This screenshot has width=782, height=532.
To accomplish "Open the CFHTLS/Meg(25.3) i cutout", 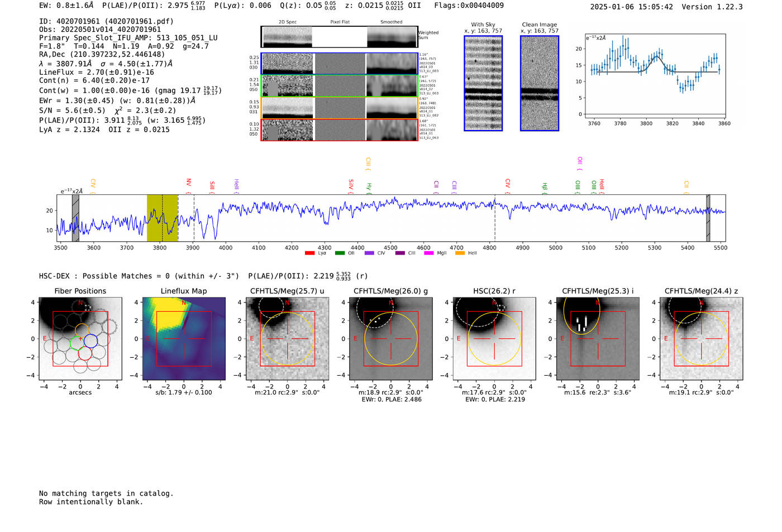I will 598,339.
